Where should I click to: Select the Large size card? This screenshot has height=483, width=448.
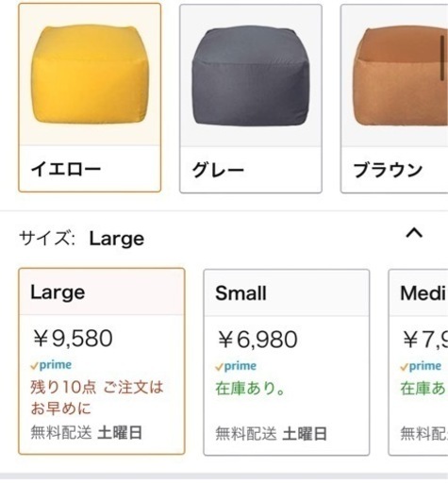coord(102,361)
